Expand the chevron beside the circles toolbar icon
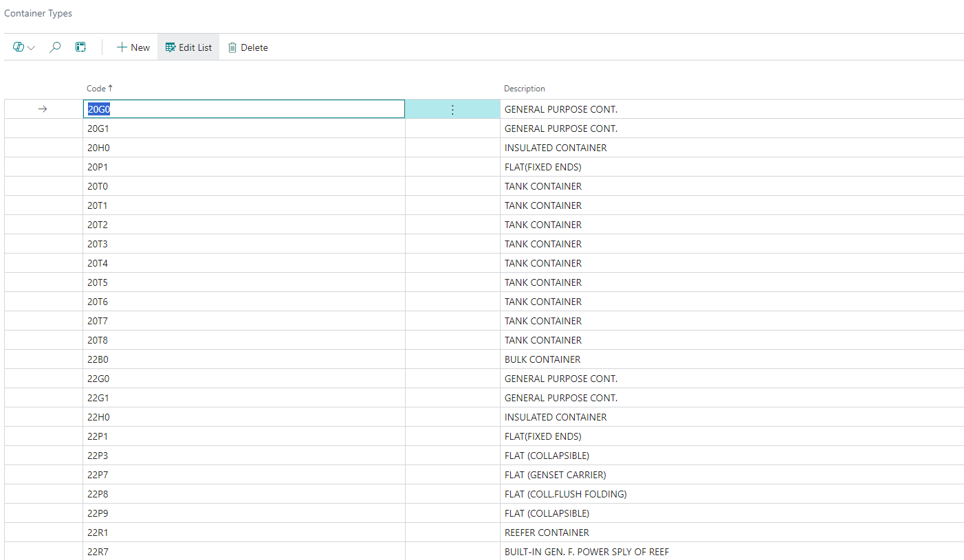 pos(30,47)
